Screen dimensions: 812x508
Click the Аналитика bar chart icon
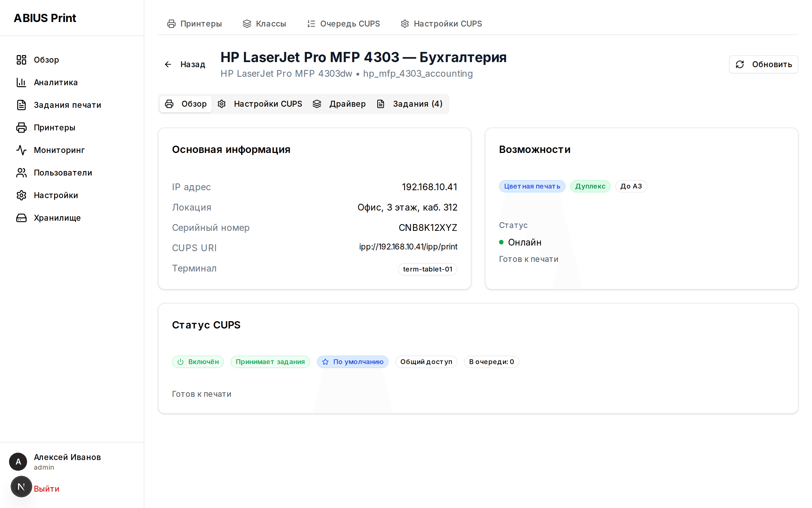coord(21,82)
